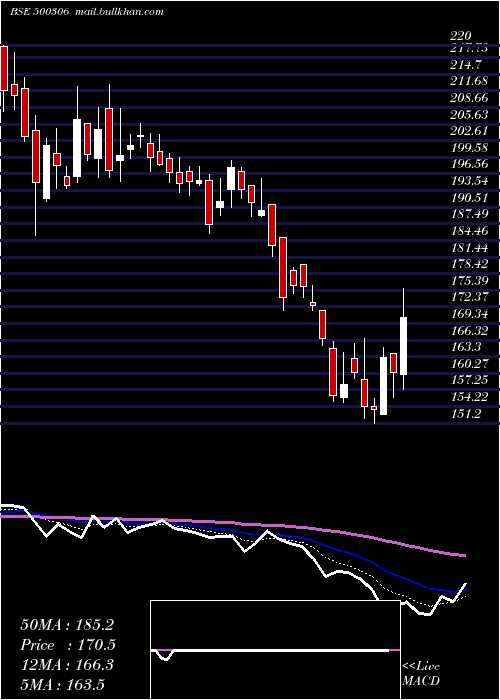Click the 160.27 price axis label
The image size is (500, 700).
[469, 364]
